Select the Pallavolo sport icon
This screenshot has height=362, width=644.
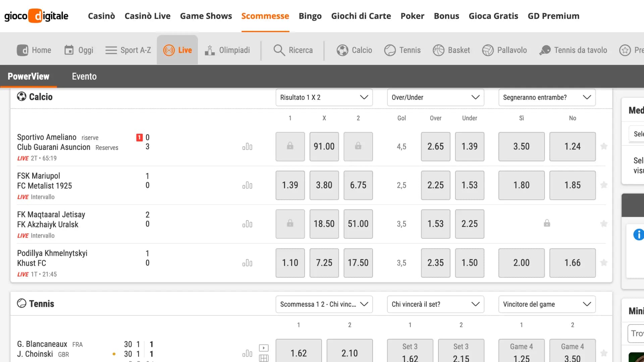tap(504, 50)
